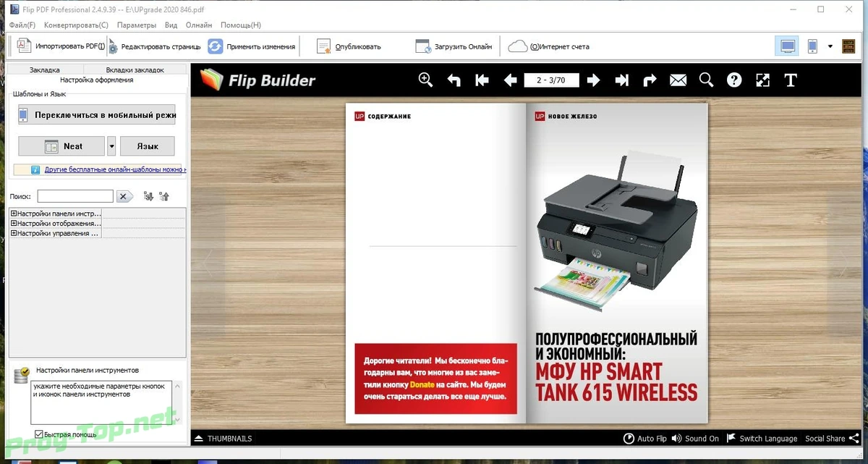The image size is (868, 464).
Task: Open the template dropdown arrow beside Neat
Action: click(x=111, y=146)
